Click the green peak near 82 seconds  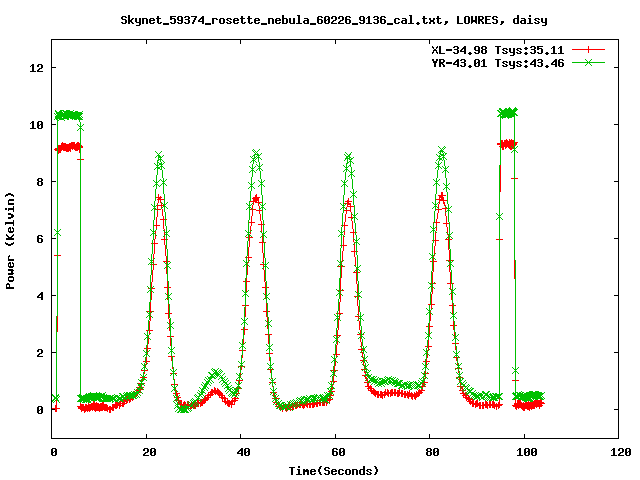point(442,150)
